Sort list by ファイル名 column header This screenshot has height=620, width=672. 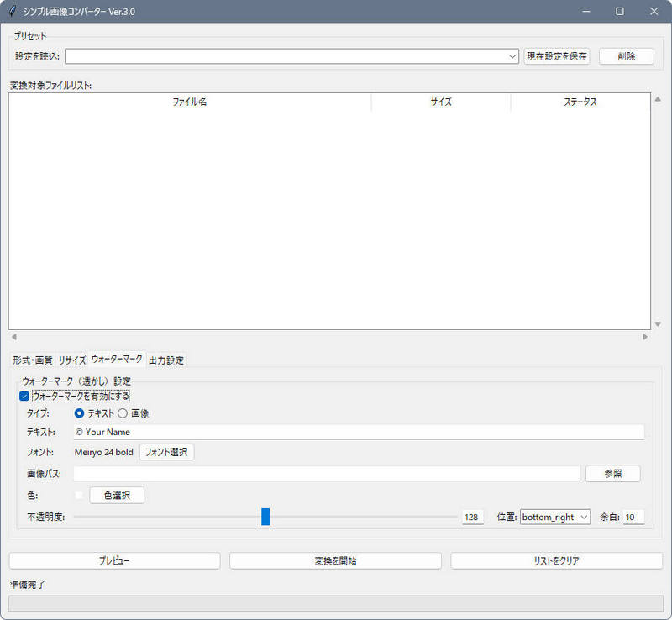click(190, 102)
